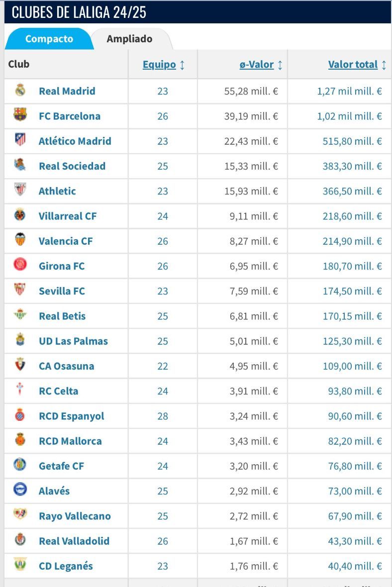The height and width of the screenshot is (587, 392).
Task: Click the RC Celta badge icon
Action: point(20,391)
